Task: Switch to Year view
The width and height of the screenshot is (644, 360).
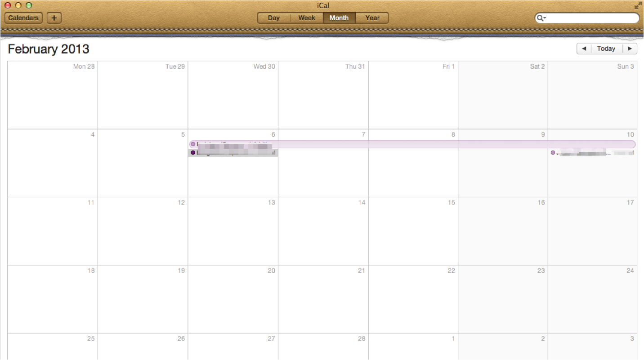Action: point(372,18)
